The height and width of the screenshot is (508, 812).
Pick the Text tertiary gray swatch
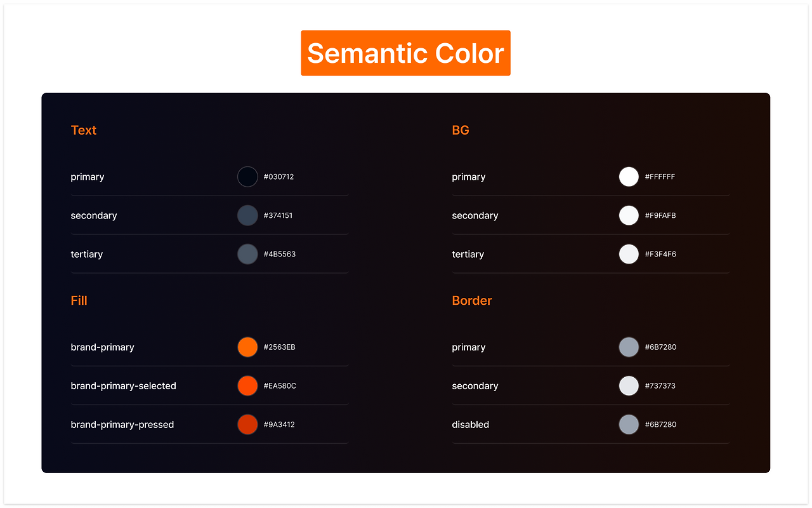[247, 254]
